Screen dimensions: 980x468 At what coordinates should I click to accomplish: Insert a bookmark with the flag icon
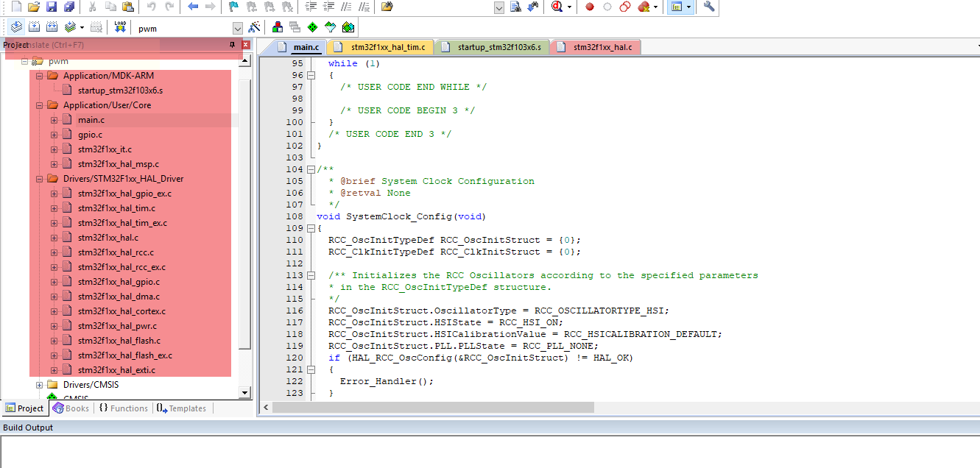point(233,7)
